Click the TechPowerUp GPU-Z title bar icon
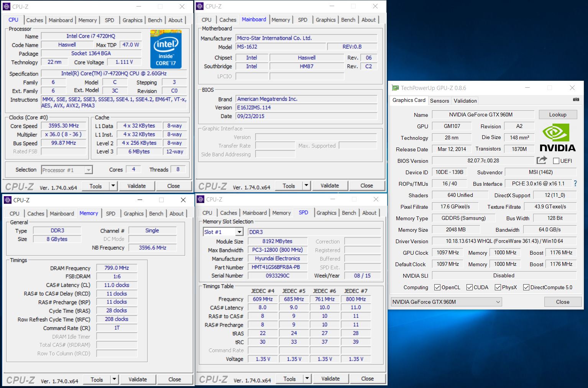Viewport: 588px width, 388px height. pyautogui.click(x=395, y=88)
